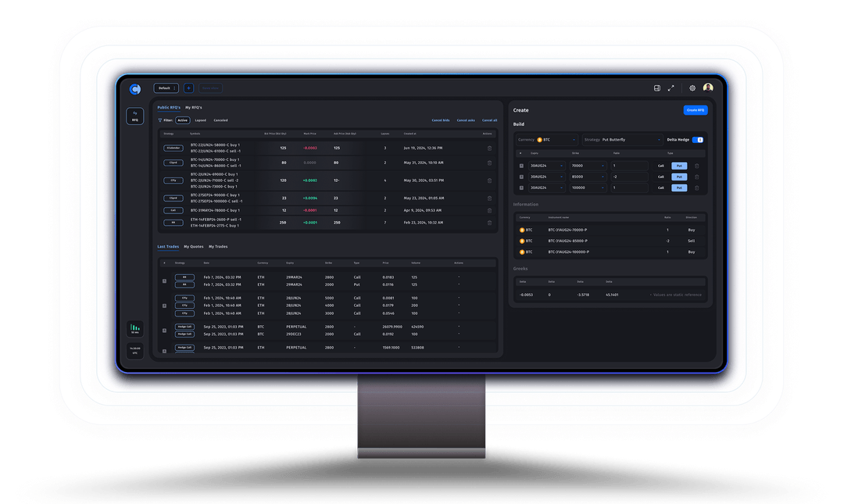Screen dimensions: 844x504
Task: Open the My Quotes tab
Action: [193, 246]
